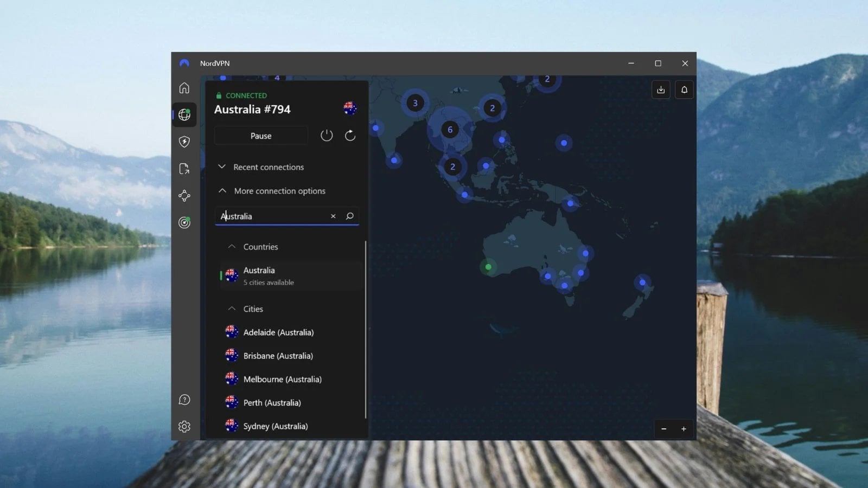Collapse the Countries results section
This screenshot has width=868, height=488.
[232, 246]
